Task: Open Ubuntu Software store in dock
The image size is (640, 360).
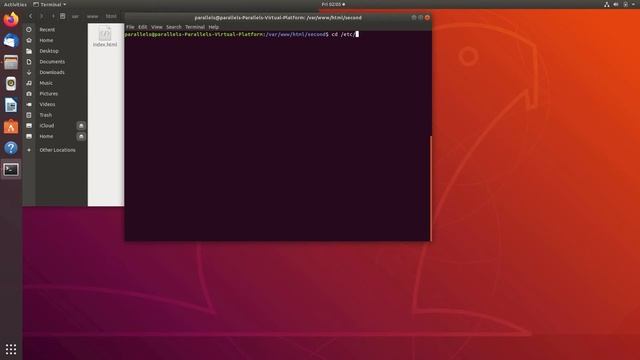Action: (x=11, y=127)
